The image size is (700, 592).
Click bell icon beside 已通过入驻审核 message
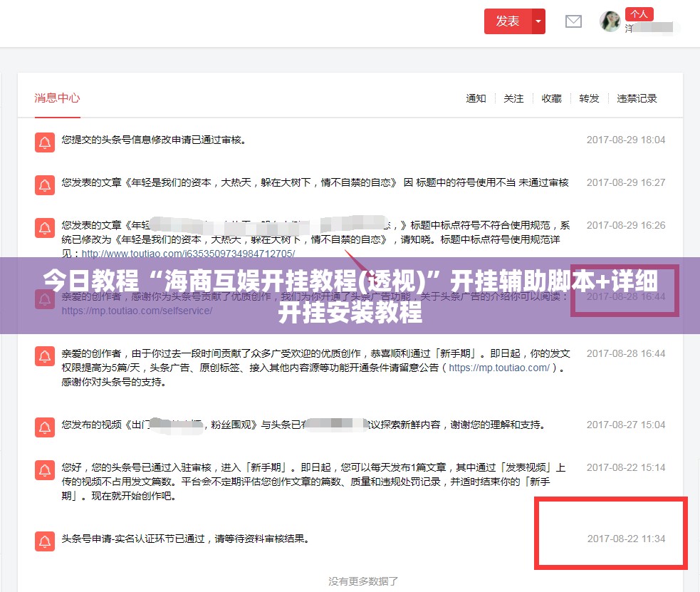45,470
